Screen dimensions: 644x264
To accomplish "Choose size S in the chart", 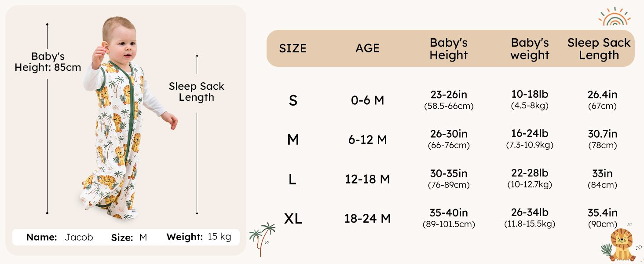I will tap(293, 101).
